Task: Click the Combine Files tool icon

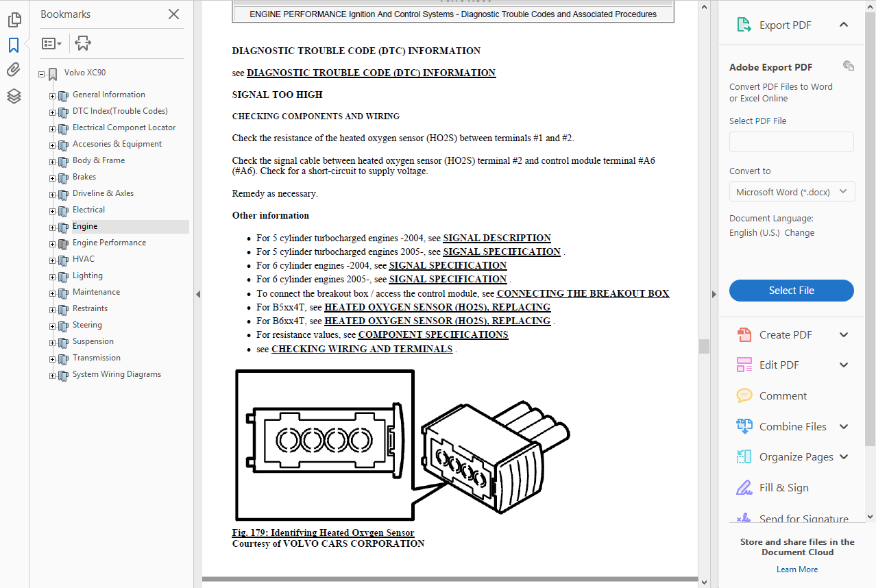Action: [x=744, y=426]
